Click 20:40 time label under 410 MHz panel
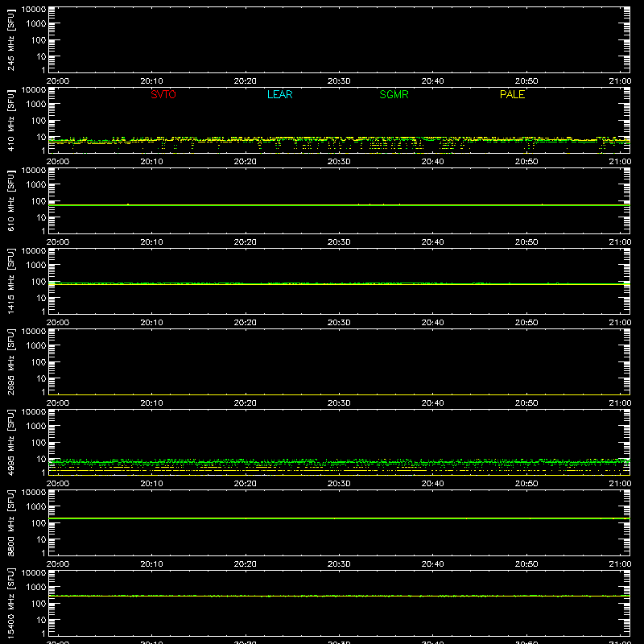The height and width of the screenshot is (644, 644). pyautogui.click(x=432, y=162)
